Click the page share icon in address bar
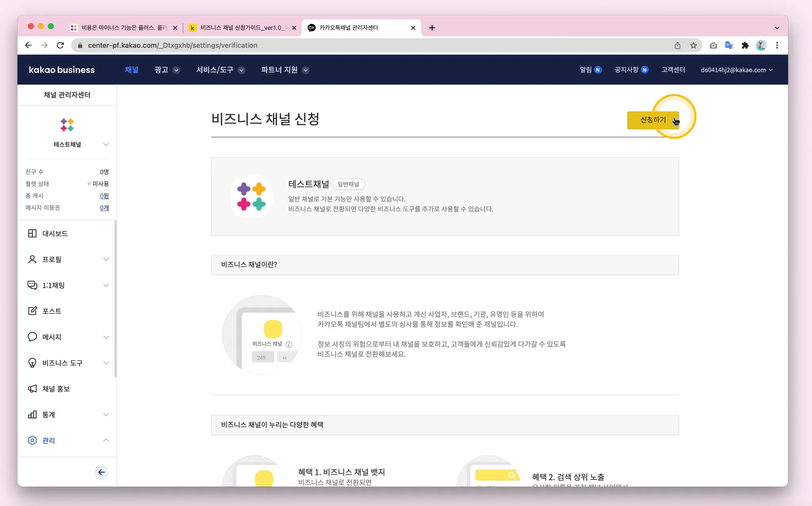The width and height of the screenshot is (812, 506). pyautogui.click(x=677, y=46)
